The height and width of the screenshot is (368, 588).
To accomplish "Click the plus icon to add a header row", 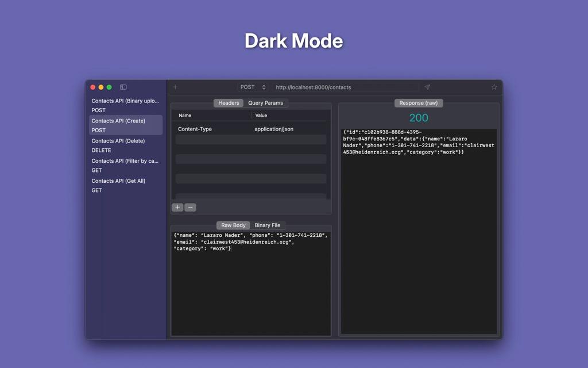I will (x=177, y=207).
